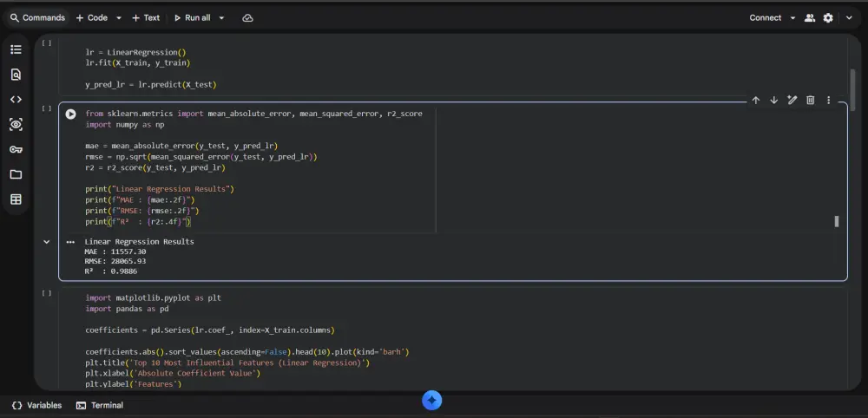Click the print RMSE f-string line

[141, 211]
